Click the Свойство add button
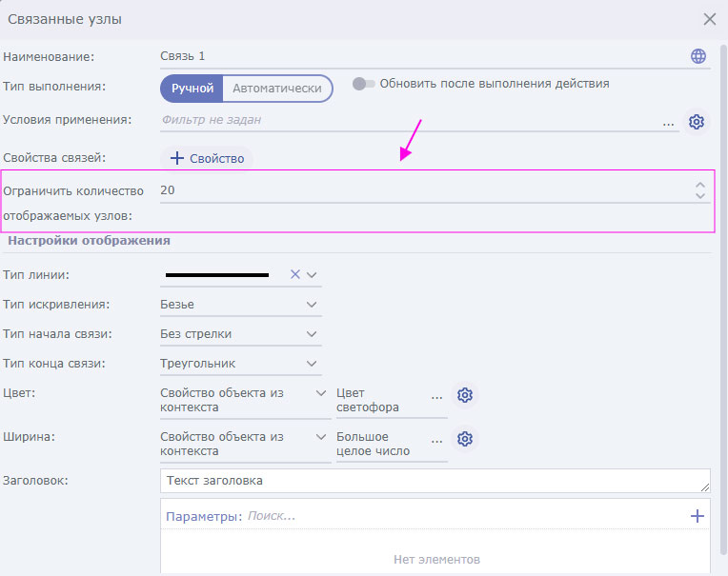The height and width of the screenshot is (576, 728). click(208, 159)
